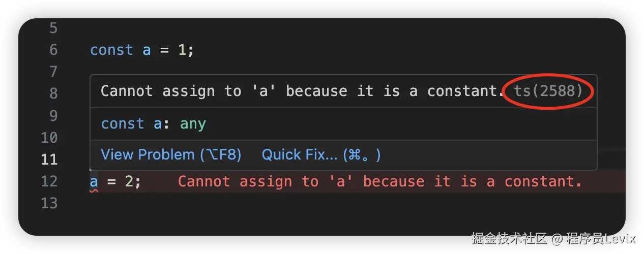Viewport: 644px width, 254px height.
Task: Open the Quick Fix… link in hover popup
Action: pos(321,154)
